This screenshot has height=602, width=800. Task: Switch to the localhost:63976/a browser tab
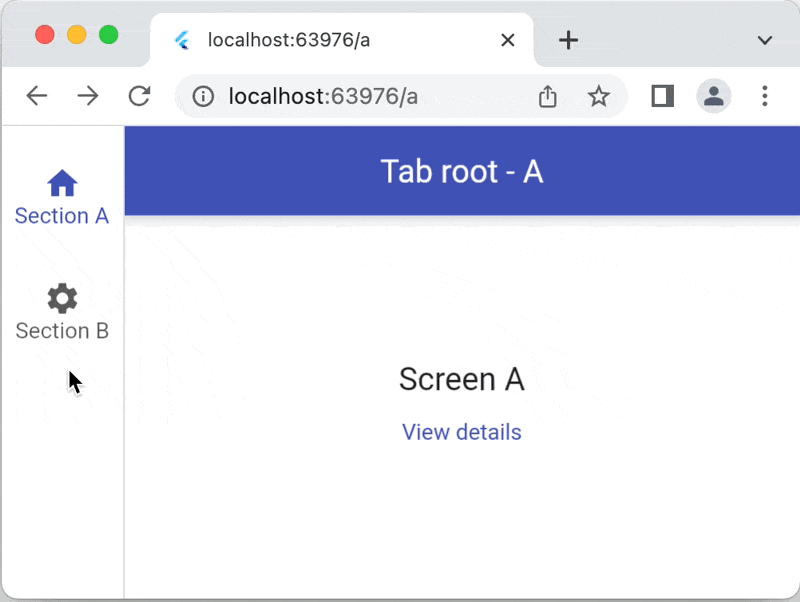pyautogui.click(x=300, y=40)
